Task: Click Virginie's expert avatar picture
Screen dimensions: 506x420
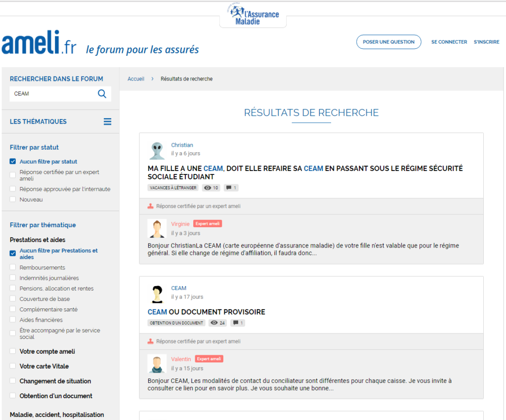Action: click(x=157, y=229)
